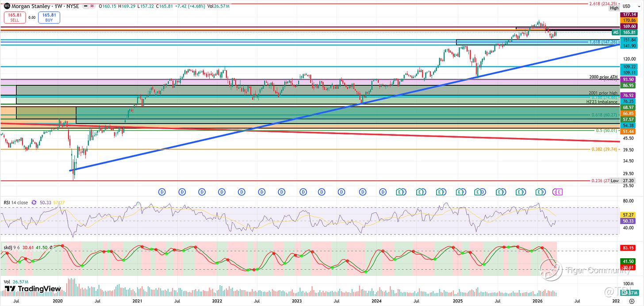Click the 2024 label on time axis
Screen dimensions: 644x306
[376, 301]
